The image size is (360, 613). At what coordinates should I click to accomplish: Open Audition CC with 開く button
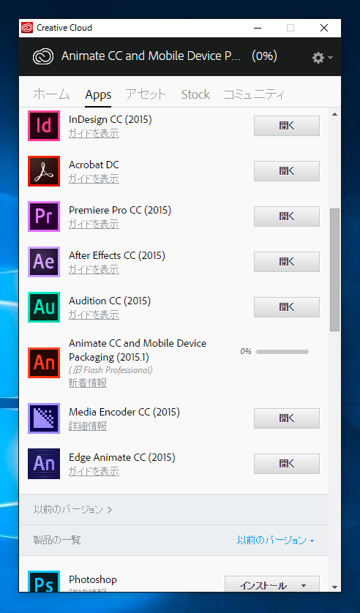point(287,307)
